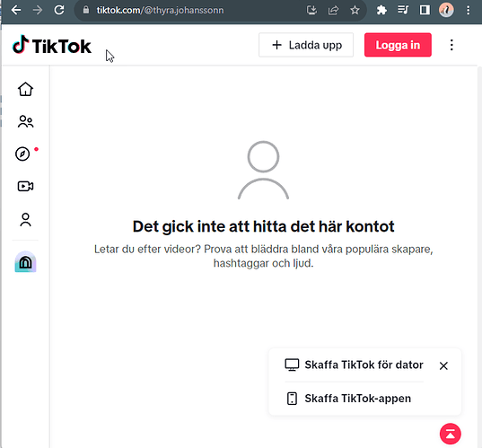Viewport: 482px width, 448px height.
Task: Click the TikTok logo
Action: point(52,46)
